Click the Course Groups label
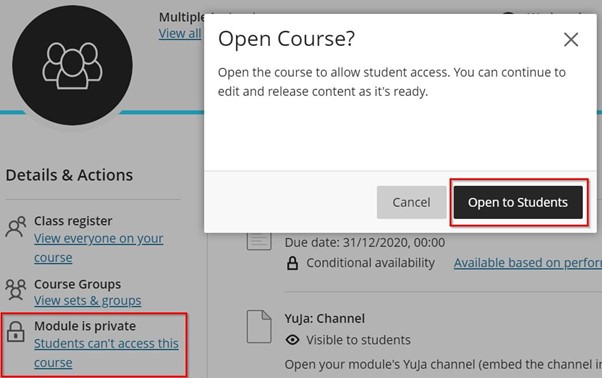The image size is (602, 378). pyautogui.click(x=77, y=284)
